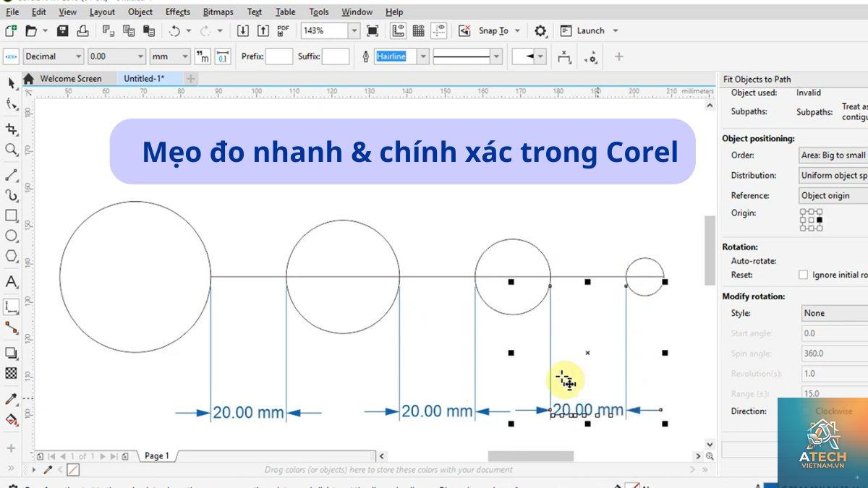This screenshot has width=868, height=488.
Task: Click the New document icon
Action: (10, 30)
